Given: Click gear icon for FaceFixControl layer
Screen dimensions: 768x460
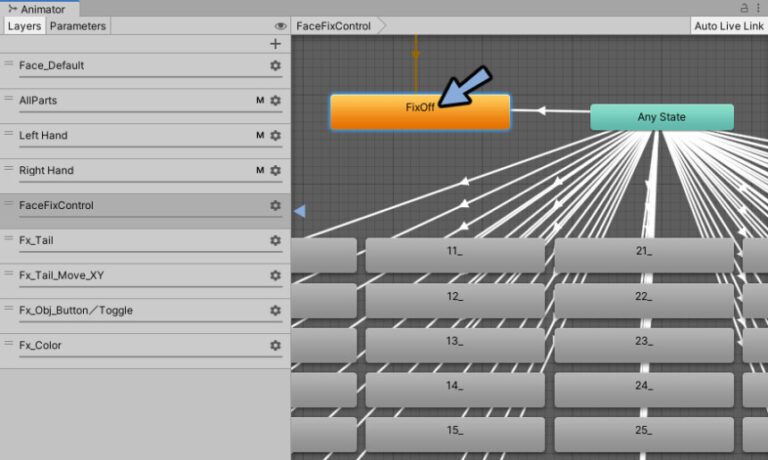Looking at the screenshot, I should coord(275,206).
